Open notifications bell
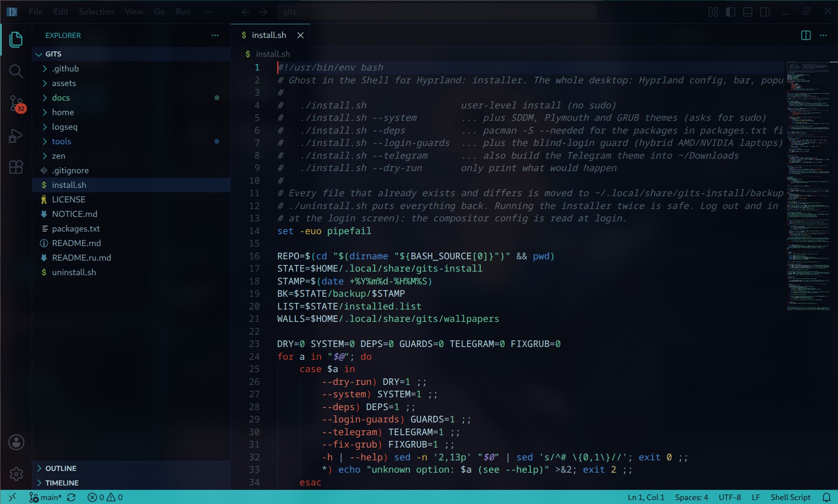Screen dimensions: 838x504 pos(826,497)
